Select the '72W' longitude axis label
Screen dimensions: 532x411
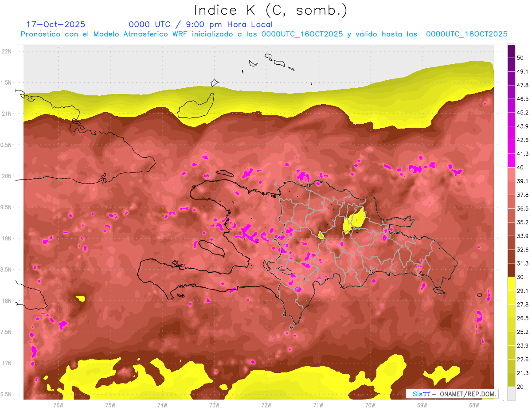point(266,405)
